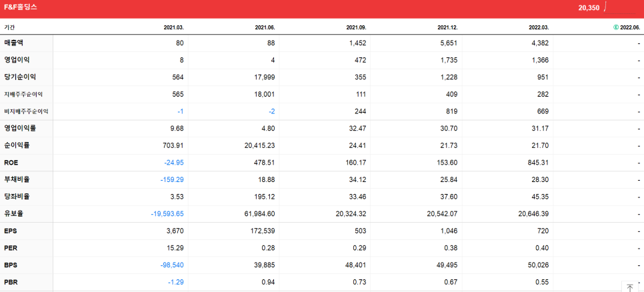This screenshot has height=292, width=644.
Task: Select 영업이익 value 1,735
Action: tap(448, 60)
